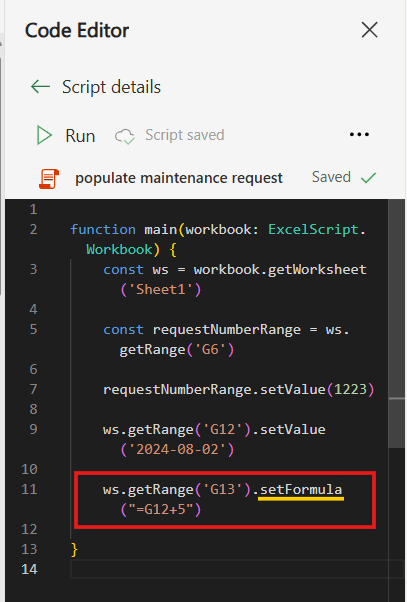Click the green Run triangle icon
The width and height of the screenshot is (407, 602).
[44, 136]
